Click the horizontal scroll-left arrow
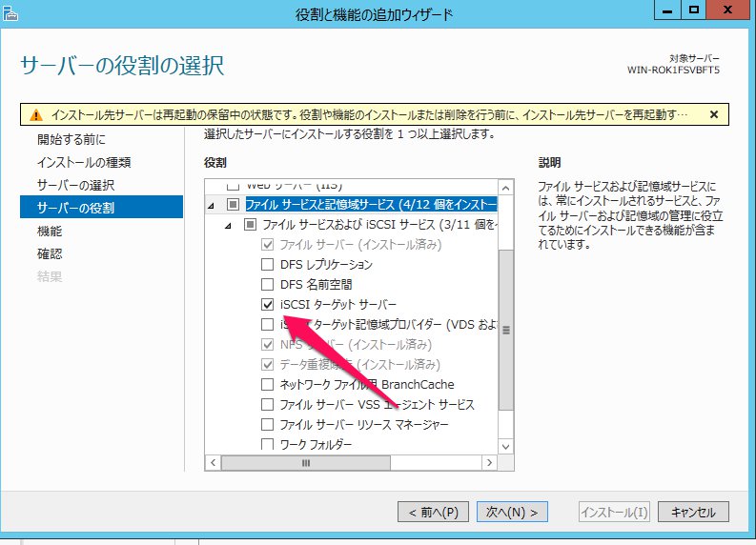The width and height of the screenshot is (756, 545). click(x=214, y=462)
